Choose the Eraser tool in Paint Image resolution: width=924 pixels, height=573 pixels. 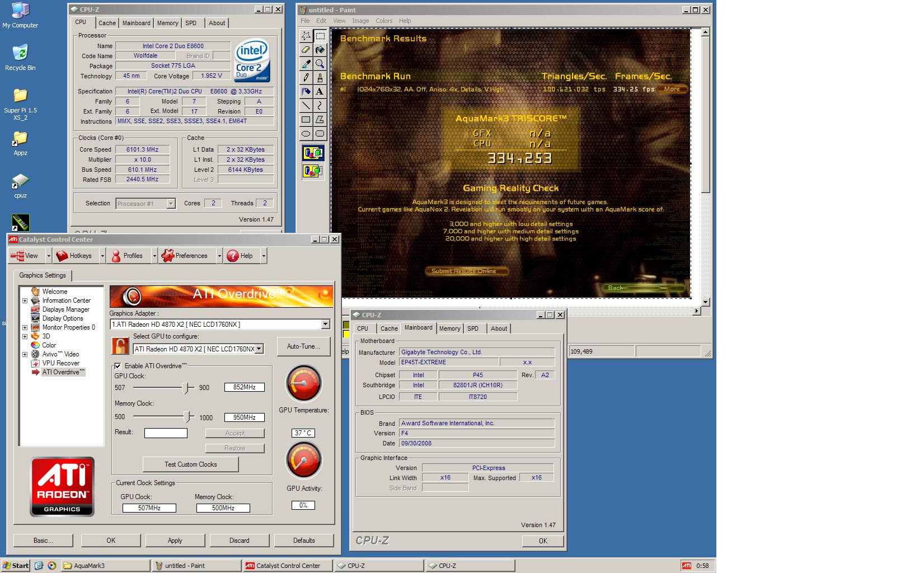click(306, 50)
